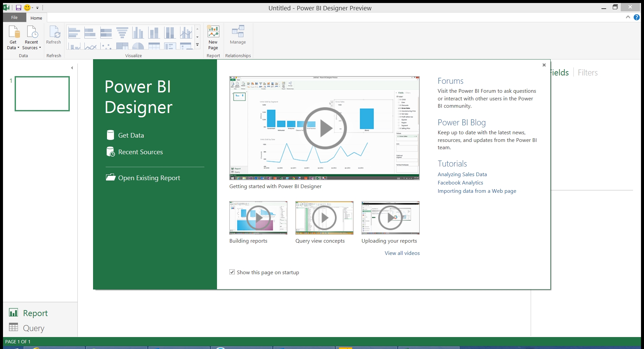The height and width of the screenshot is (349, 644).
Task: Click the Power BI app icon in title bar
Action: click(7, 7)
